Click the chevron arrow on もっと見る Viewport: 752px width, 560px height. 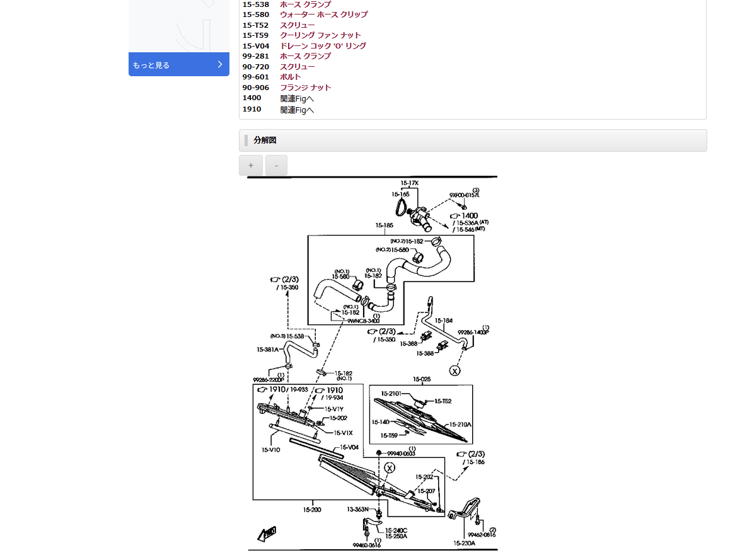pos(219,64)
